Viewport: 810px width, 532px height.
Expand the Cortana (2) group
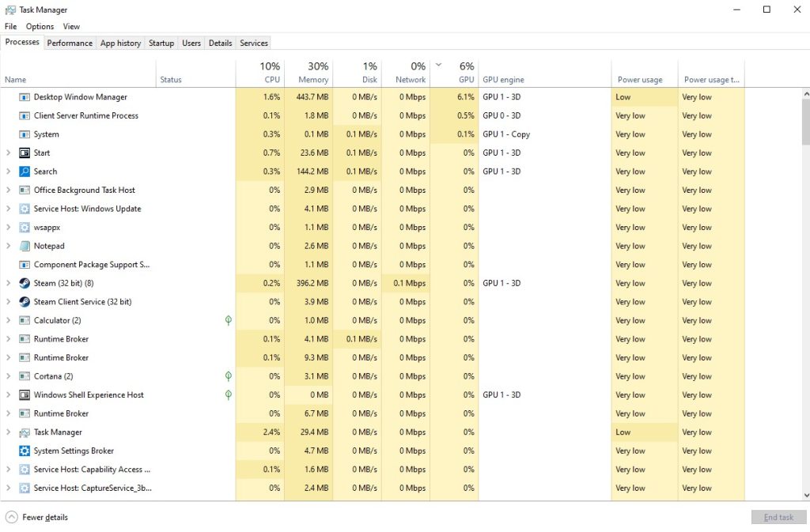(x=8, y=376)
